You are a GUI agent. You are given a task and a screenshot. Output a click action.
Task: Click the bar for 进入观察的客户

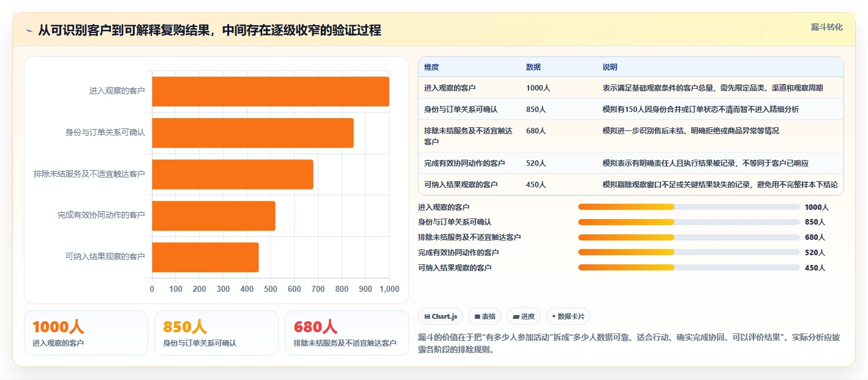click(270, 91)
